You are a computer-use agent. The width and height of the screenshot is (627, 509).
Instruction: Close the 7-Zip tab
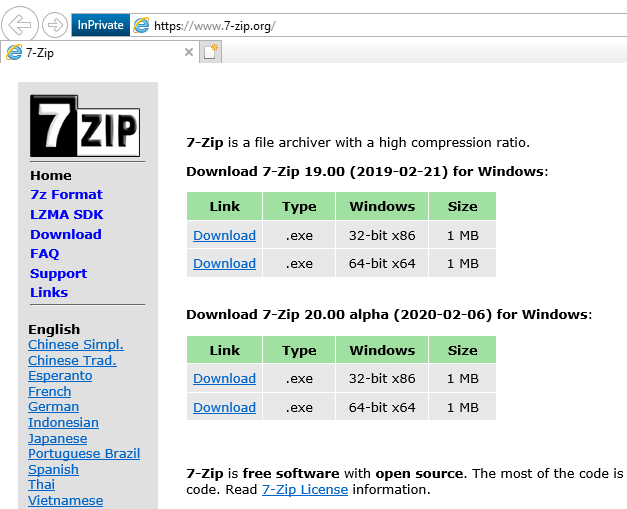189,52
